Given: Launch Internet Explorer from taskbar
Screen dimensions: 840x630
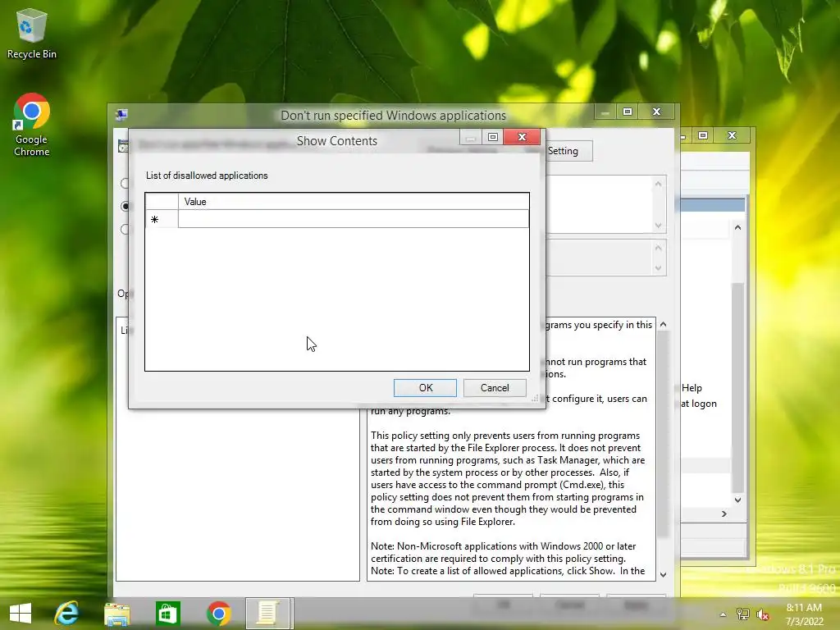Looking at the screenshot, I should tap(66, 614).
